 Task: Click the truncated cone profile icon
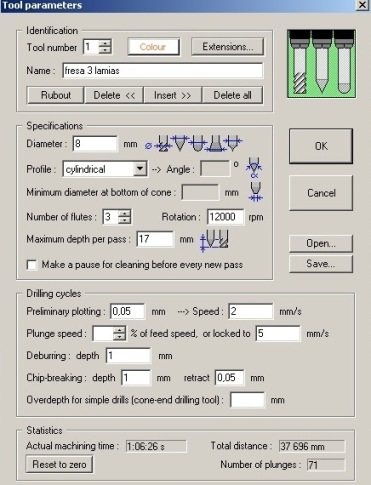coord(234,143)
